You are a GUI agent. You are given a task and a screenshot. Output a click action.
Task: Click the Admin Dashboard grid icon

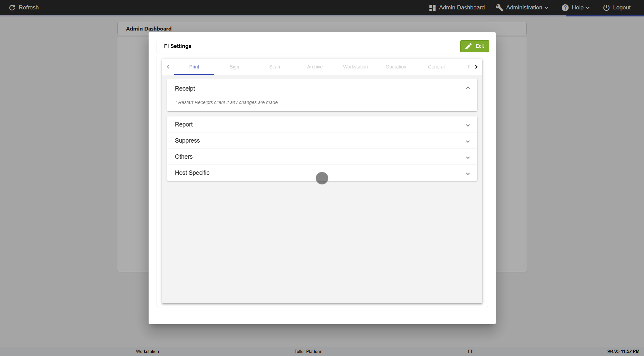pos(432,8)
